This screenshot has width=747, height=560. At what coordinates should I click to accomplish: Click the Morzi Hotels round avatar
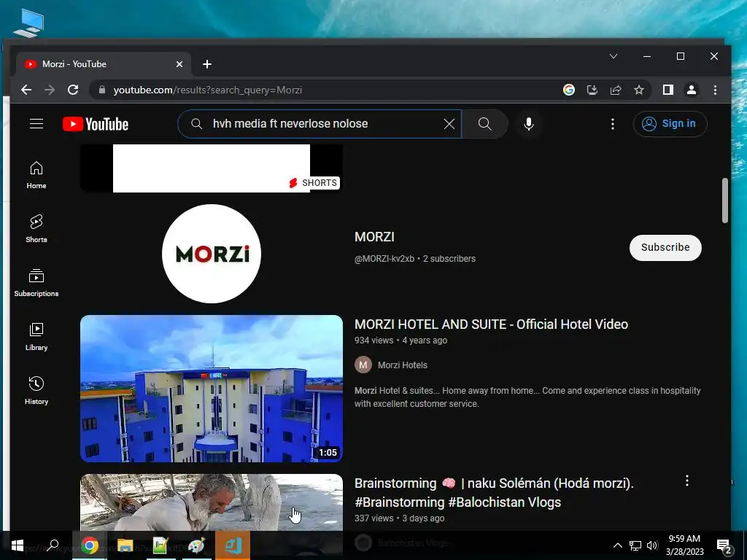click(x=363, y=365)
